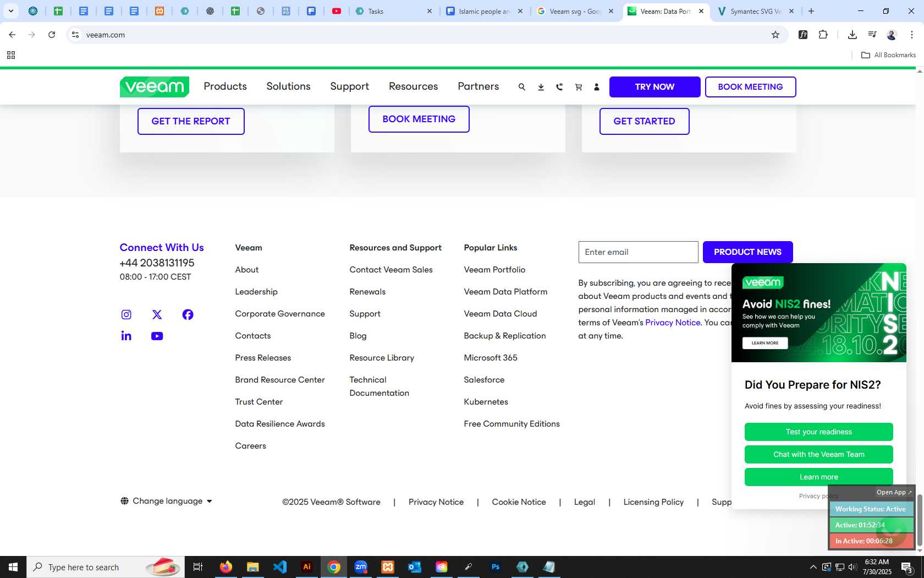Viewport: 924px width, 578px height.
Task: Click the GET STARTED button
Action: click(645, 121)
